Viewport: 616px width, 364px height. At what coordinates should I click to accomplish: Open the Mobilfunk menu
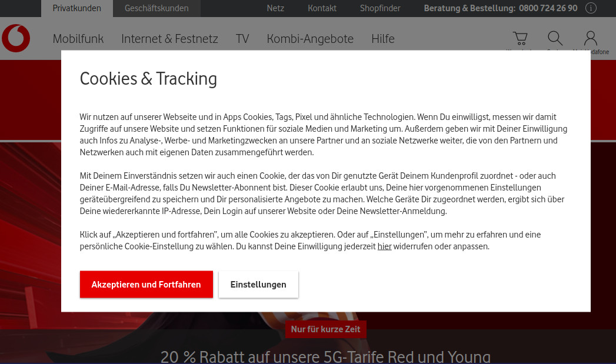(78, 39)
